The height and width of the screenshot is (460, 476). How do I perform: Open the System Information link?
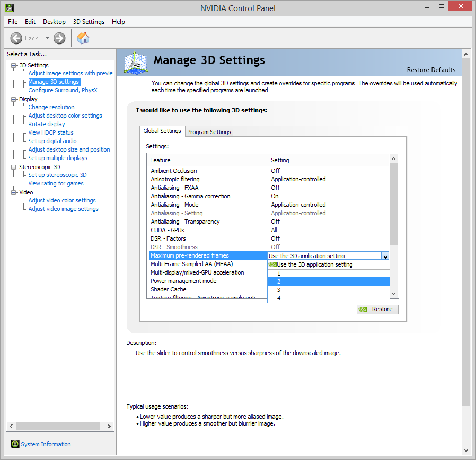[46, 444]
